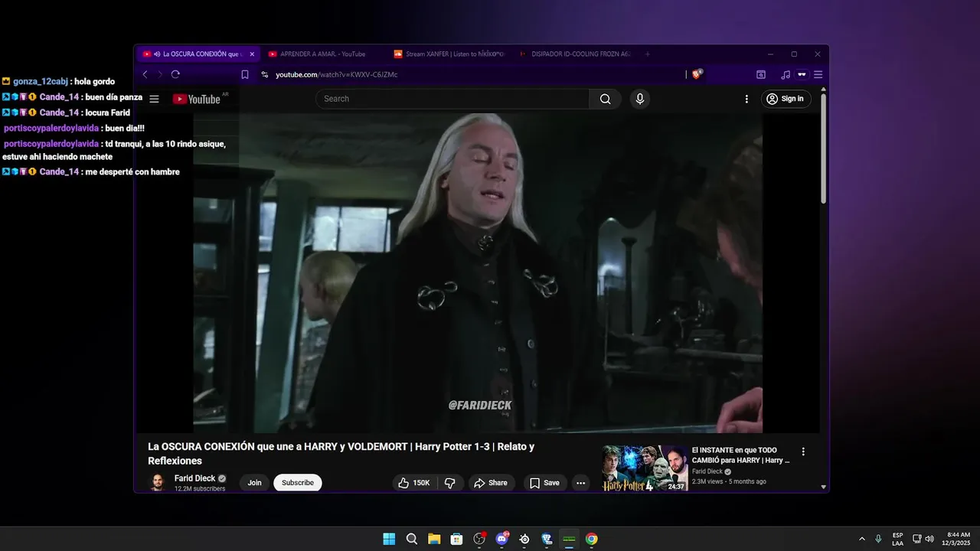Focus the YouTube Search field
This screenshot has width=980, height=551.
pos(452,99)
